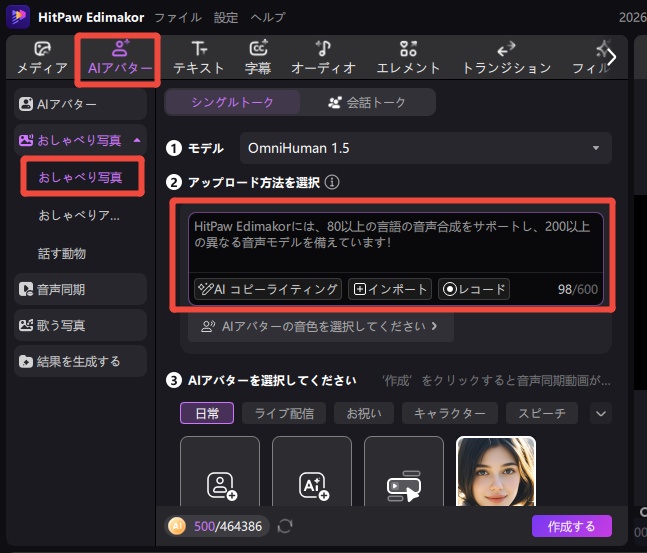The height and width of the screenshot is (553, 647).
Task: Click the レコード button
Action: (x=474, y=289)
